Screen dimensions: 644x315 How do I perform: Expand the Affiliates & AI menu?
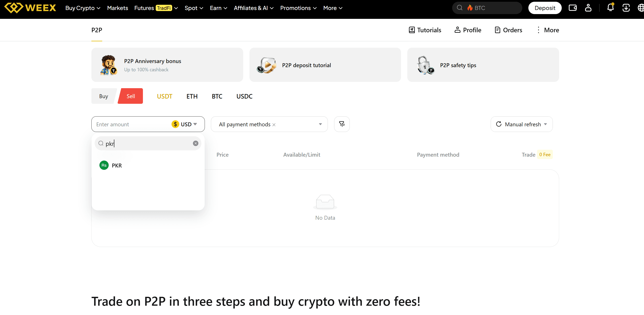click(254, 8)
